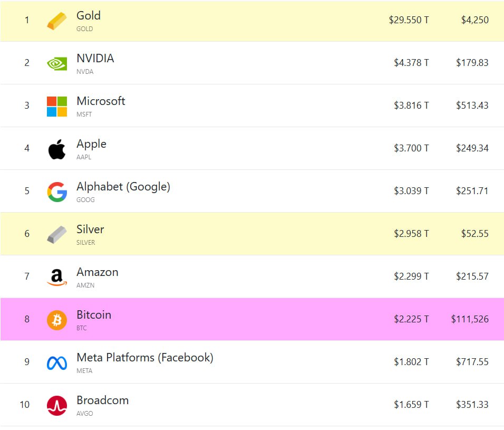
Task: Click the Google logo icon
Action: pyautogui.click(x=56, y=192)
